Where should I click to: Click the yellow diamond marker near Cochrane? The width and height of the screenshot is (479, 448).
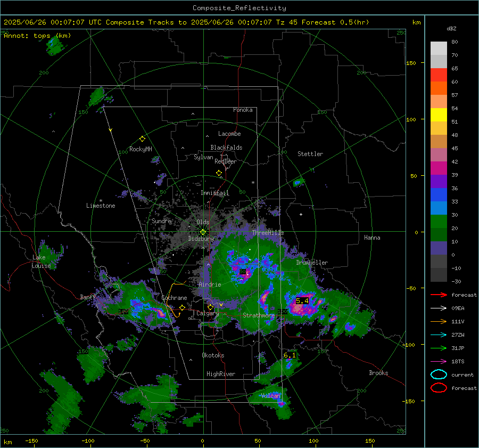[x=182, y=308]
